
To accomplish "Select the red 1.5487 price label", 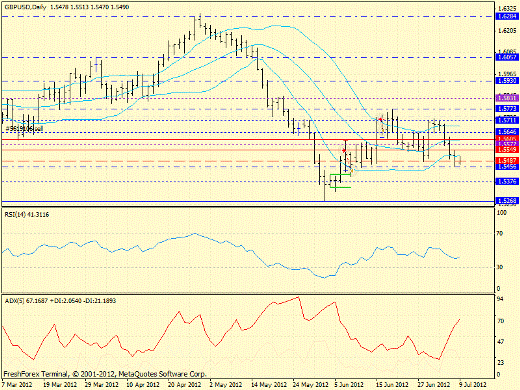I will pyautogui.click(x=507, y=161).
